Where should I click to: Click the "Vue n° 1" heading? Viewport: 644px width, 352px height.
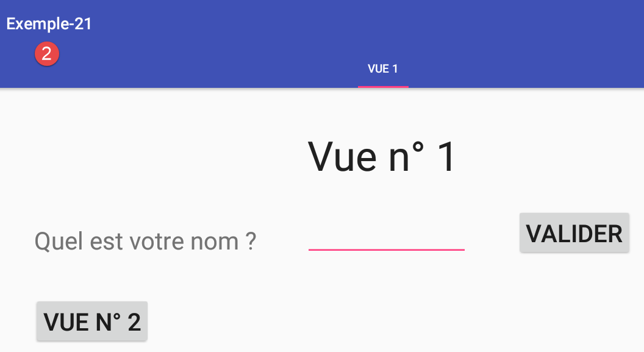382,157
